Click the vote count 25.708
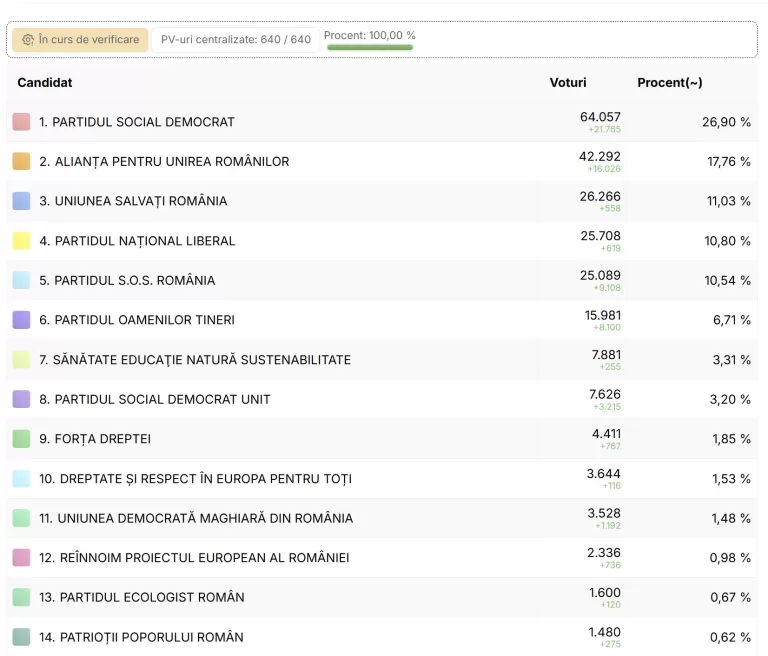 point(600,236)
